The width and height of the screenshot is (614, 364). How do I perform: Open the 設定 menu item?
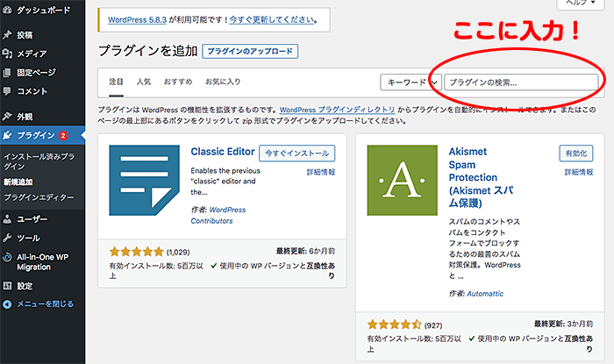tap(25, 286)
